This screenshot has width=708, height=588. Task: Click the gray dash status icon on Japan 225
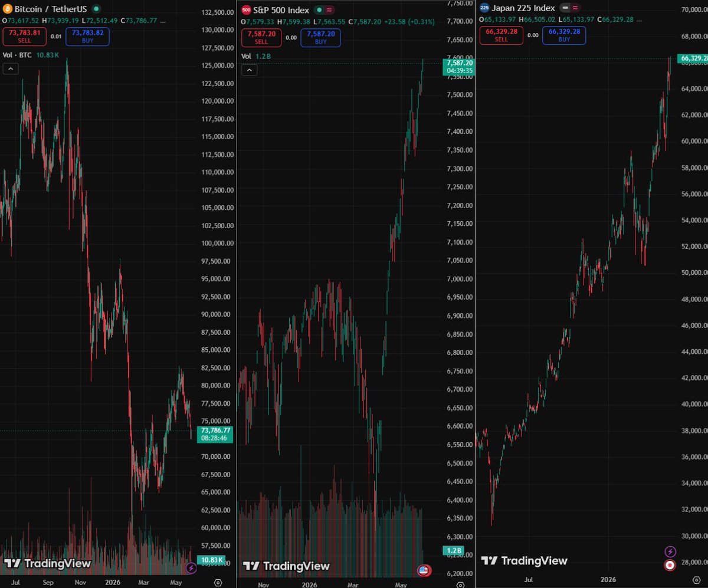(565, 8)
